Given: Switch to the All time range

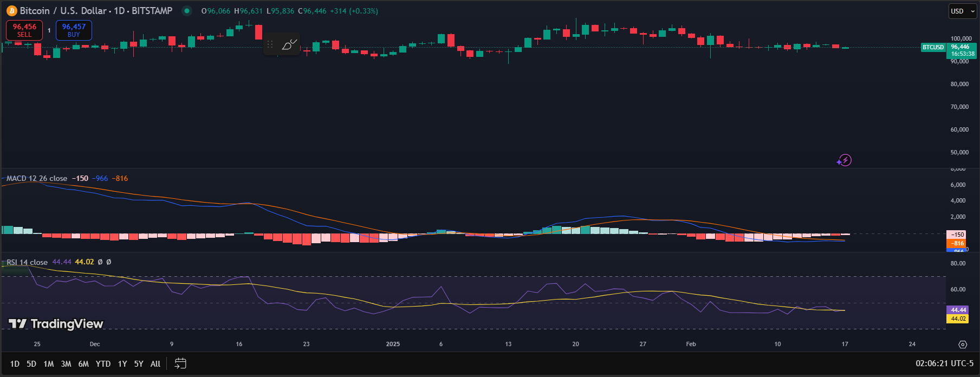Looking at the screenshot, I should tap(155, 364).
